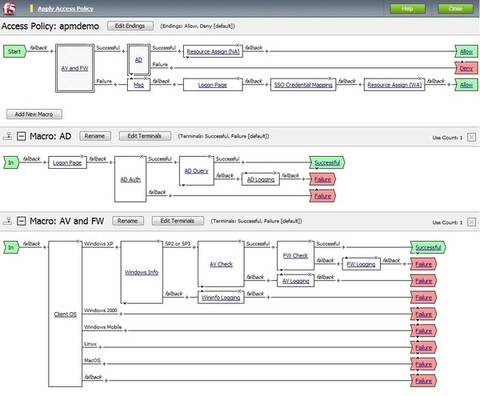This screenshot has height=396, width=480.
Task: Collapse the Macro: AV and FW section
Action: pyautogui.click(x=21, y=221)
